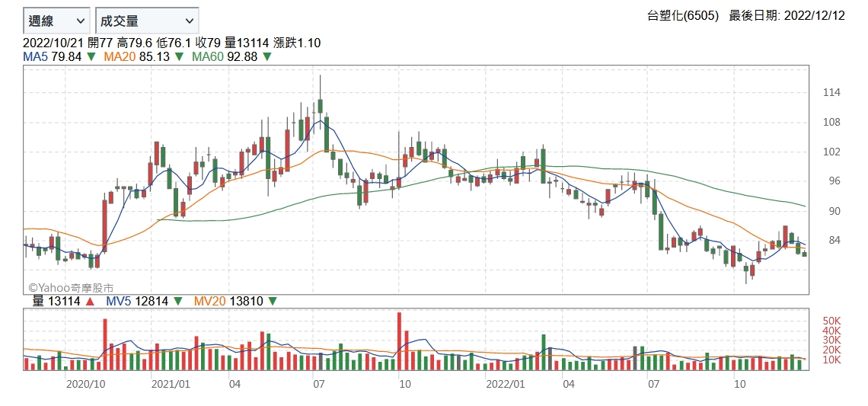The height and width of the screenshot is (406, 868).
Task: Click the red up arrow beside 量 13114
Action: [91, 302]
